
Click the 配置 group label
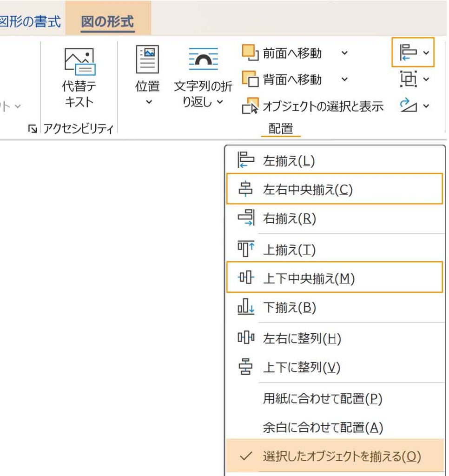[281, 128]
